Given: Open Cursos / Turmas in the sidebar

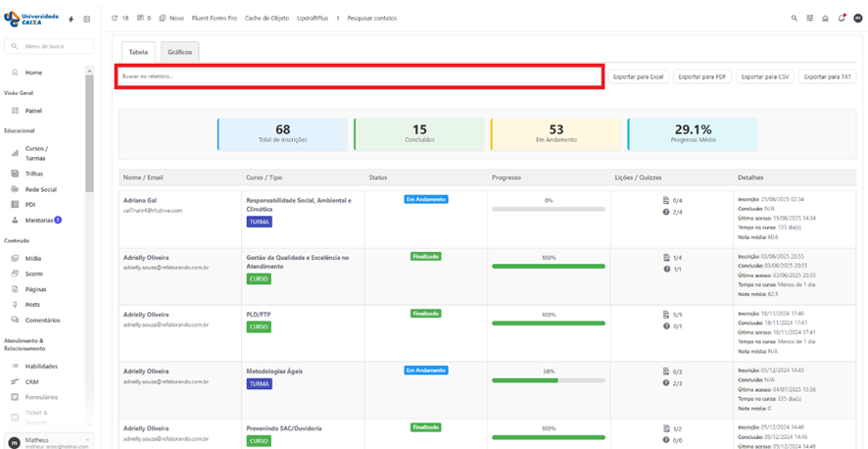Looking at the screenshot, I should click(35, 153).
